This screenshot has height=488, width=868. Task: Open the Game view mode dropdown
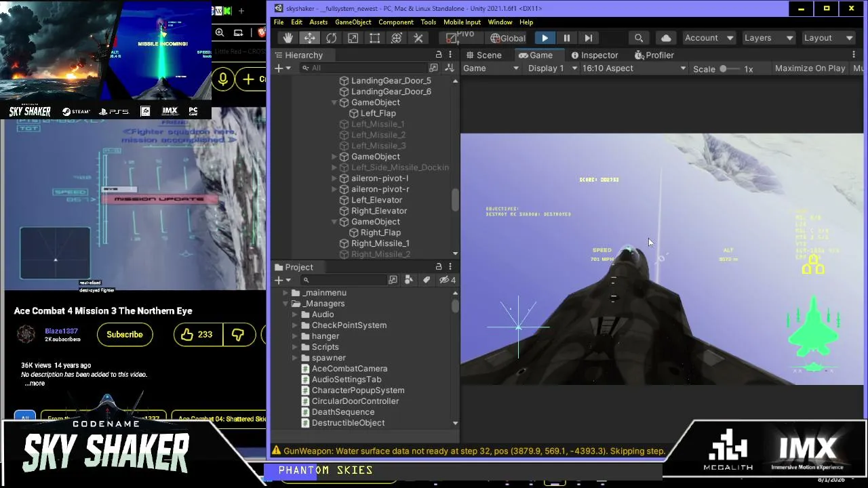491,68
